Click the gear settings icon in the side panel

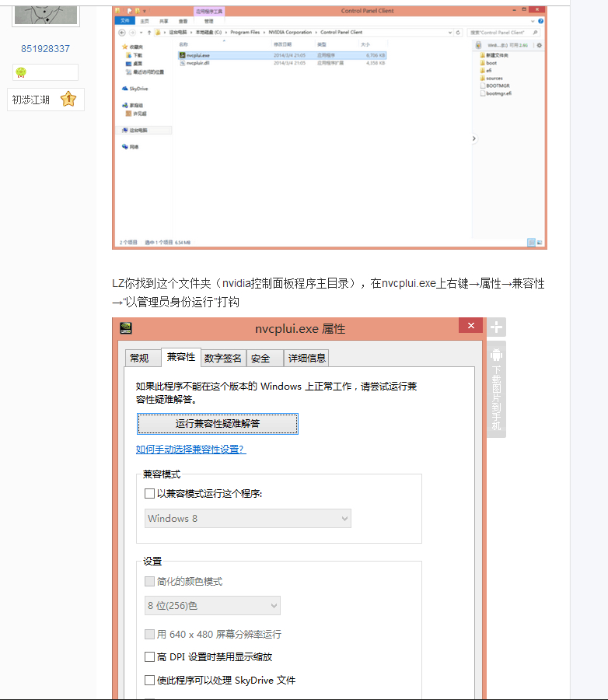[540, 46]
